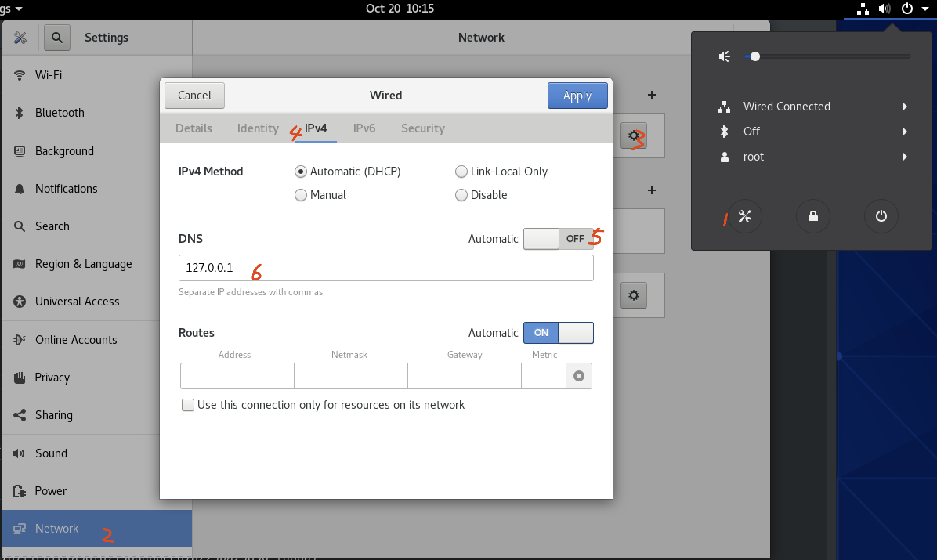Click the top plus icon to add connection

(x=651, y=95)
